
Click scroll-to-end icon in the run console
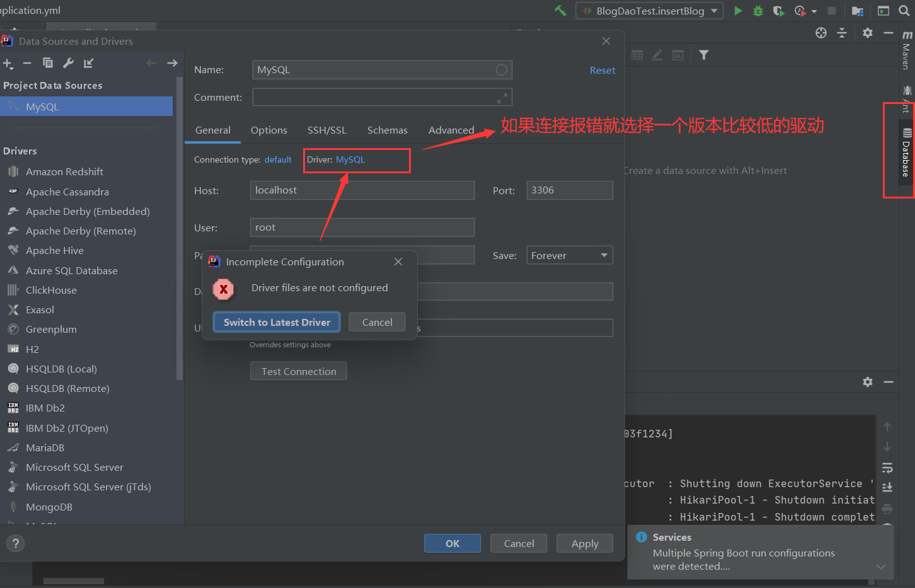[x=887, y=487]
